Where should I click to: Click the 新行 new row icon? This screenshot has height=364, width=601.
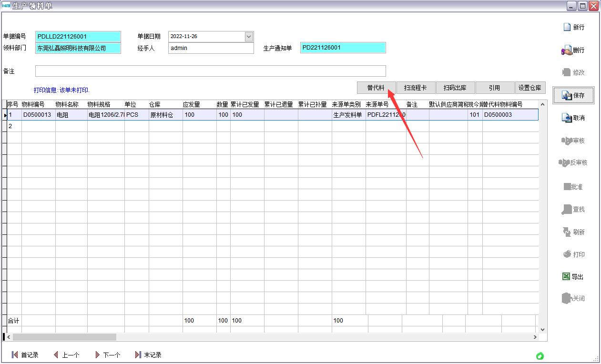coord(567,27)
